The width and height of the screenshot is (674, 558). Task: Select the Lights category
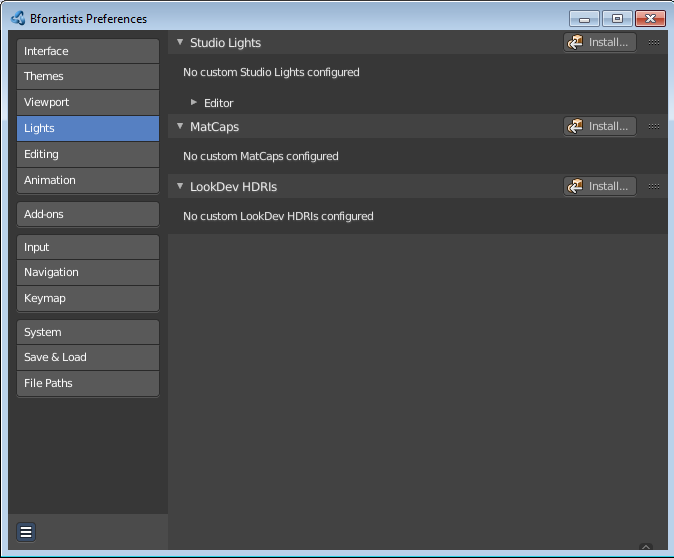88,128
